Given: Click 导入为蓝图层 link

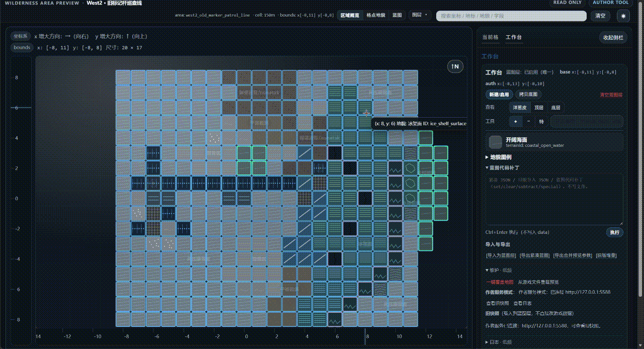Looking at the screenshot, I should tap(501, 255).
